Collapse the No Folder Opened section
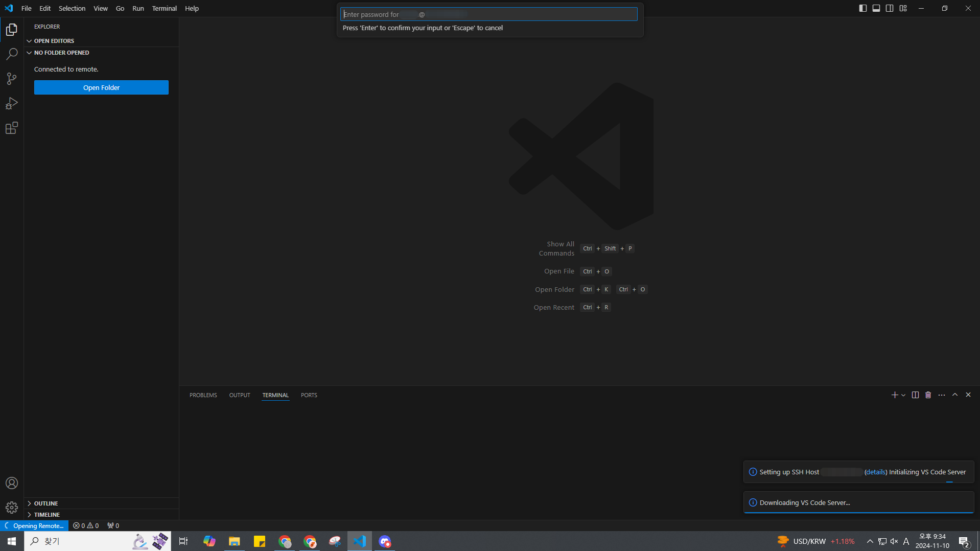This screenshot has height=551, width=980. 101,53
